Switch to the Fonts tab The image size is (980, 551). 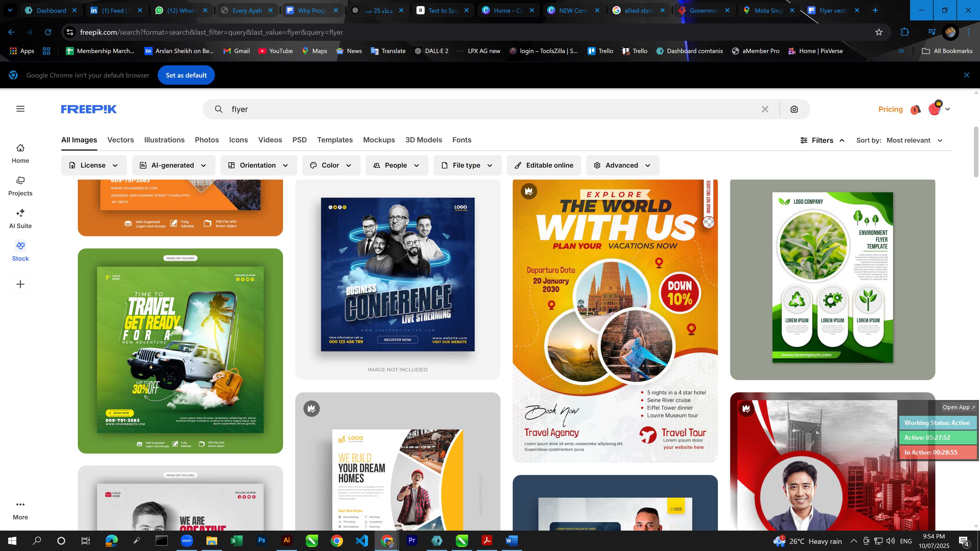tap(462, 140)
